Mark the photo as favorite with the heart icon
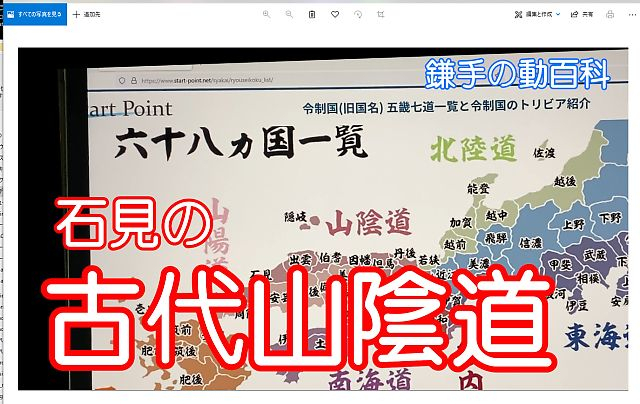 pyautogui.click(x=335, y=14)
